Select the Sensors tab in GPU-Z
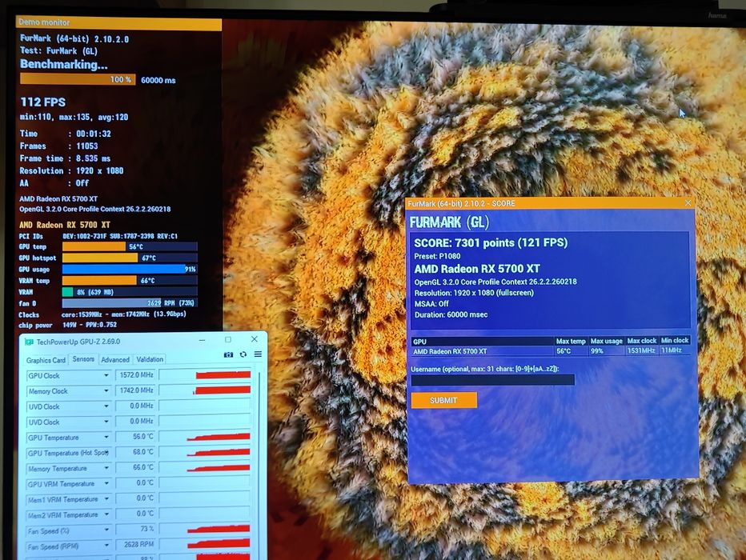The image size is (746, 560). coord(83,359)
